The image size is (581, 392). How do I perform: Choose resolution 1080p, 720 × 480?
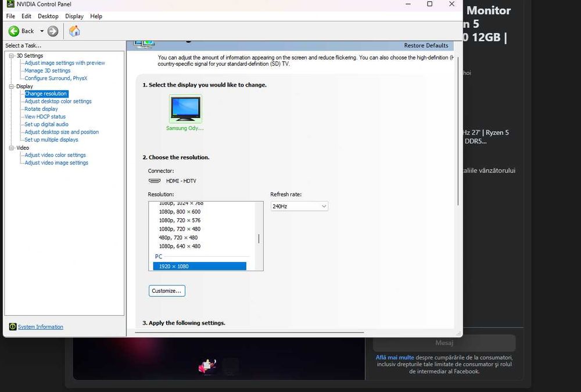[x=180, y=229]
